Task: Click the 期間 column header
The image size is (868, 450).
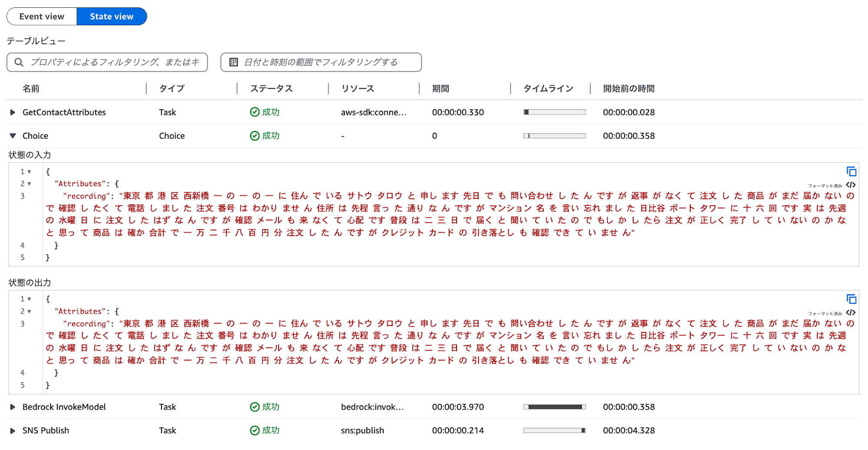Action: [441, 89]
